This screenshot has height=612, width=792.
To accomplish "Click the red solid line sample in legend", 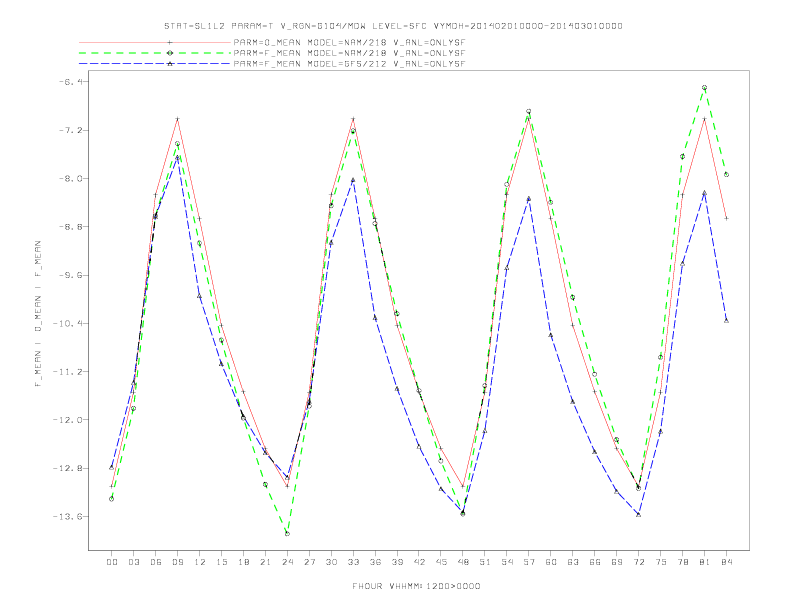I will (155, 42).
